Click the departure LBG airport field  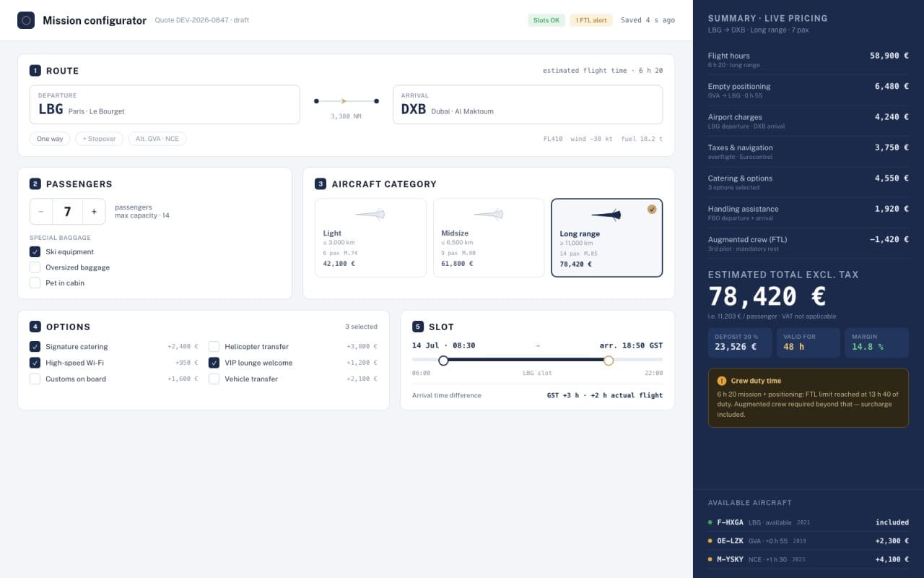tap(165, 105)
